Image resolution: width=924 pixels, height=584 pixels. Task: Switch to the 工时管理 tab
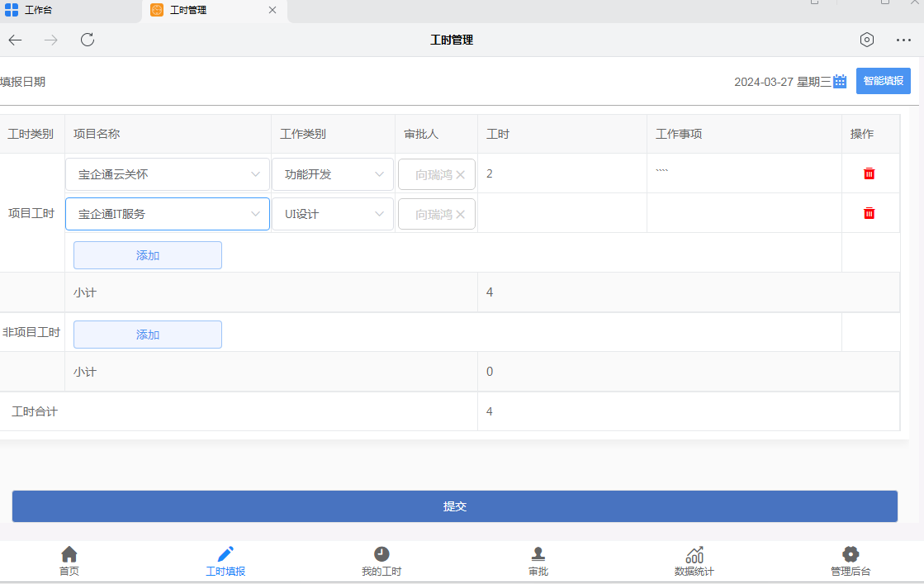coord(215,11)
